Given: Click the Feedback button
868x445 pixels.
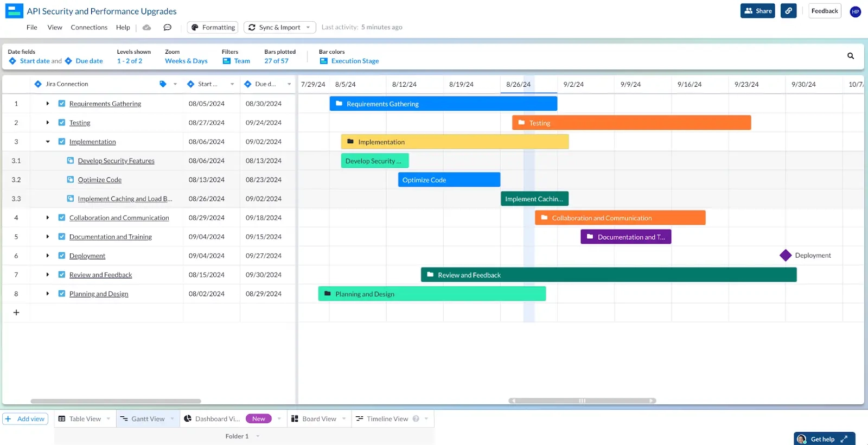Looking at the screenshot, I should 825,11.
